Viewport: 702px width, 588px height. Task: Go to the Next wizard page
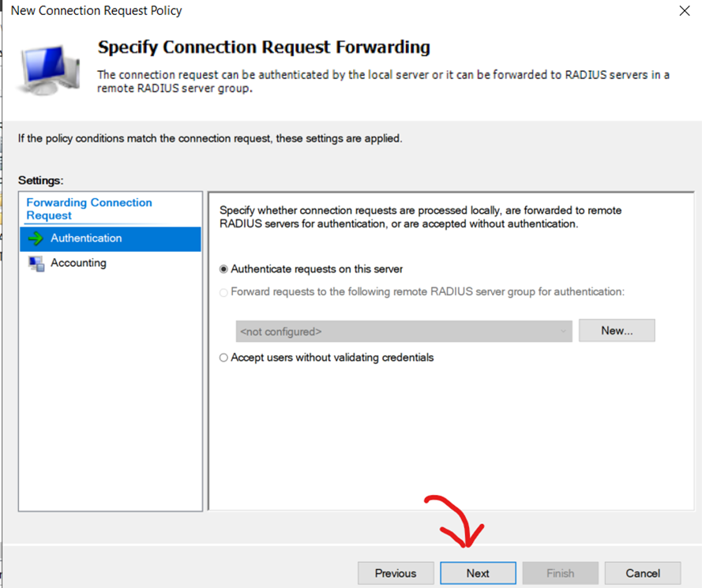click(x=478, y=573)
